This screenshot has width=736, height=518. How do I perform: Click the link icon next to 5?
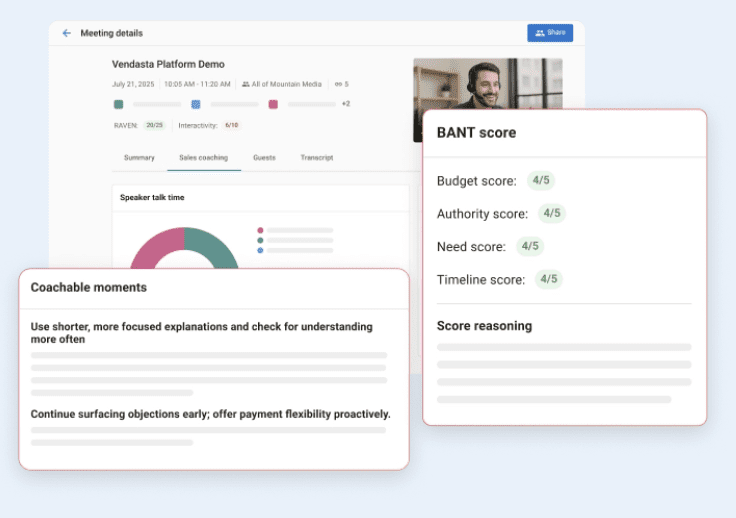tap(337, 84)
